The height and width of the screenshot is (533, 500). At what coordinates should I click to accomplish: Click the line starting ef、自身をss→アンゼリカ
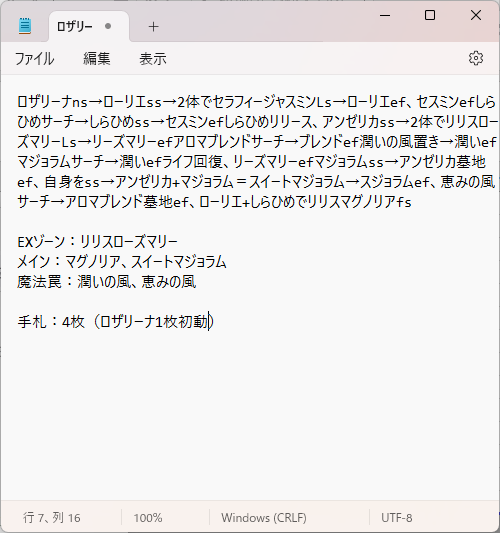click(x=256, y=182)
